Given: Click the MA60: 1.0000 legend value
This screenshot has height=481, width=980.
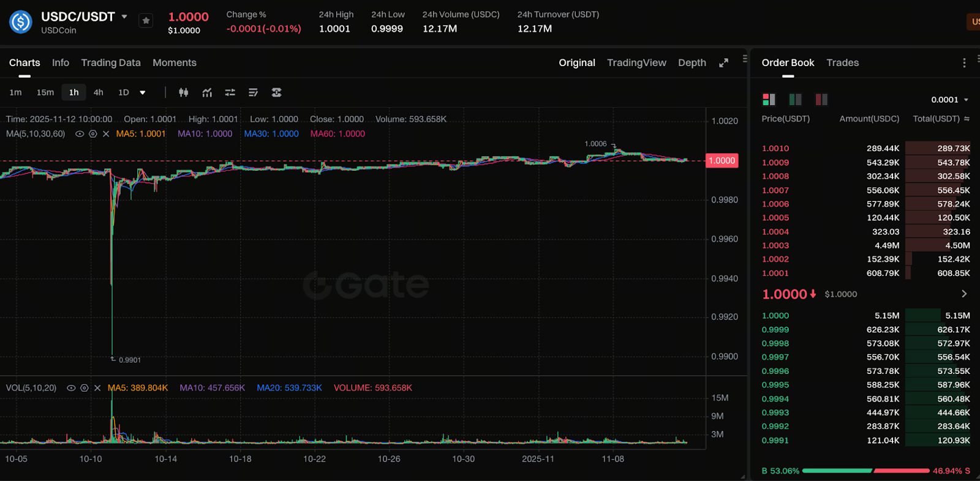Looking at the screenshot, I should pos(337,134).
